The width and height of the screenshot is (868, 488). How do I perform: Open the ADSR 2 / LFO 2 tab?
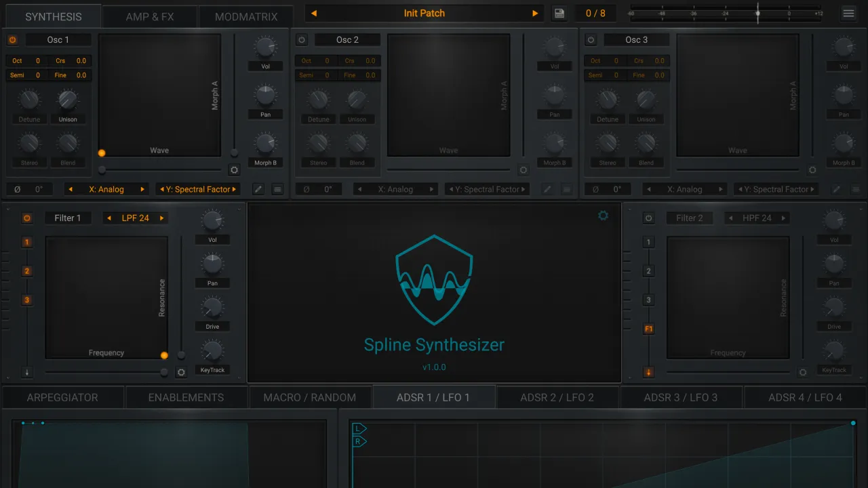557,397
